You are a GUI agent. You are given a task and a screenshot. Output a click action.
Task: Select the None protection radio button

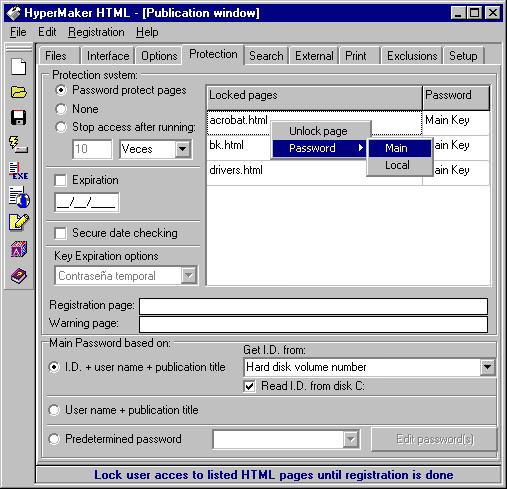tap(61, 109)
